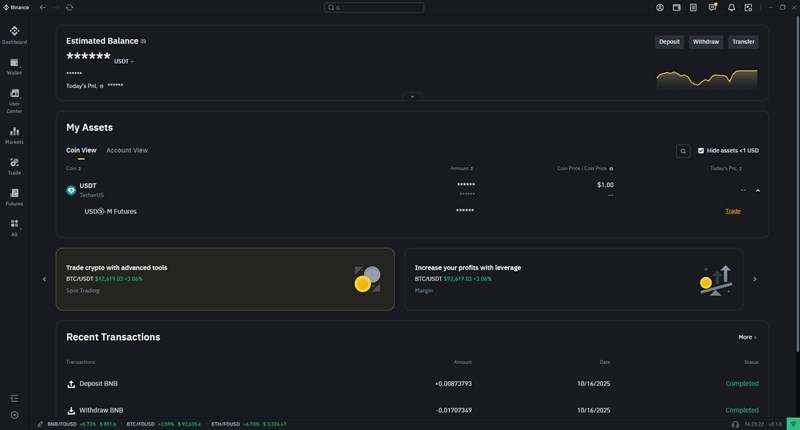The width and height of the screenshot is (800, 430).
Task: Open the Trade link for USDⓈ-M Futures
Action: [x=733, y=211]
